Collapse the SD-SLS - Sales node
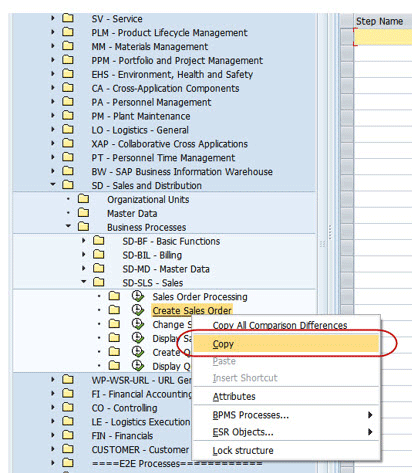The image size is (412, 473). point(84,282)
